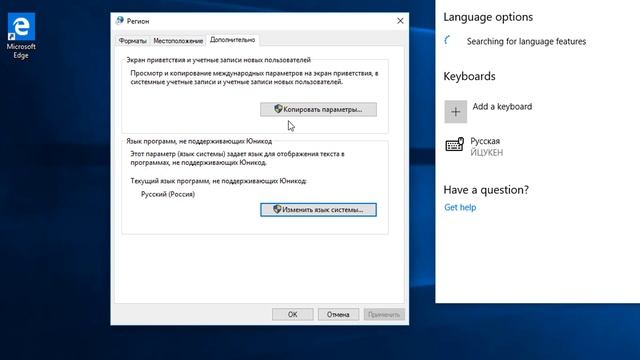640x360 pixels.
Task: Open the Get help link
Action: tap(460, 207)
